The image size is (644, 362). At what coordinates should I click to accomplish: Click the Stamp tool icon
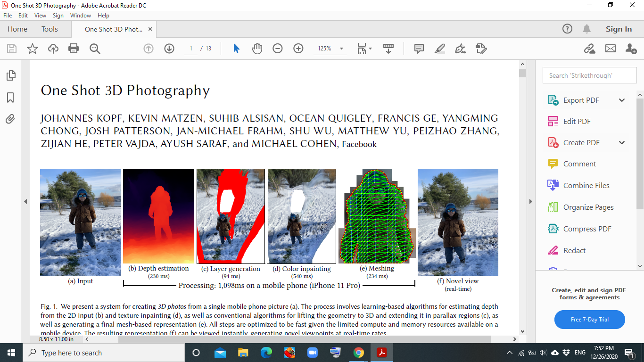click(x=481, y=49)
